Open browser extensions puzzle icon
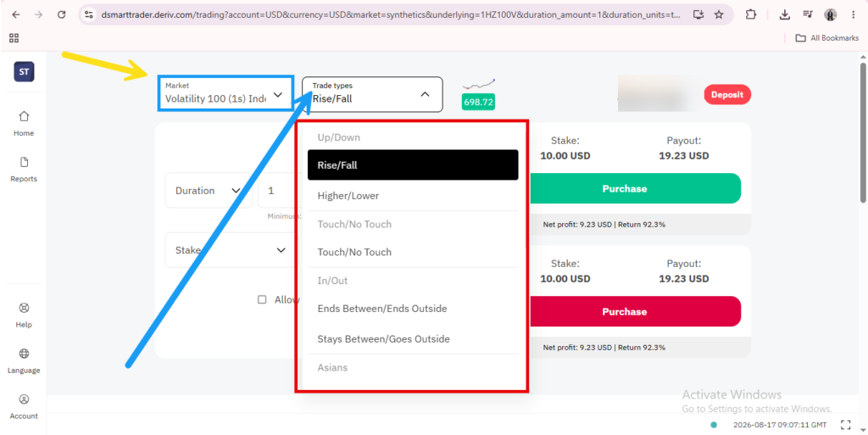Image resolution: width=868 pixels, height=435 pixels. [x=751, y=15]
